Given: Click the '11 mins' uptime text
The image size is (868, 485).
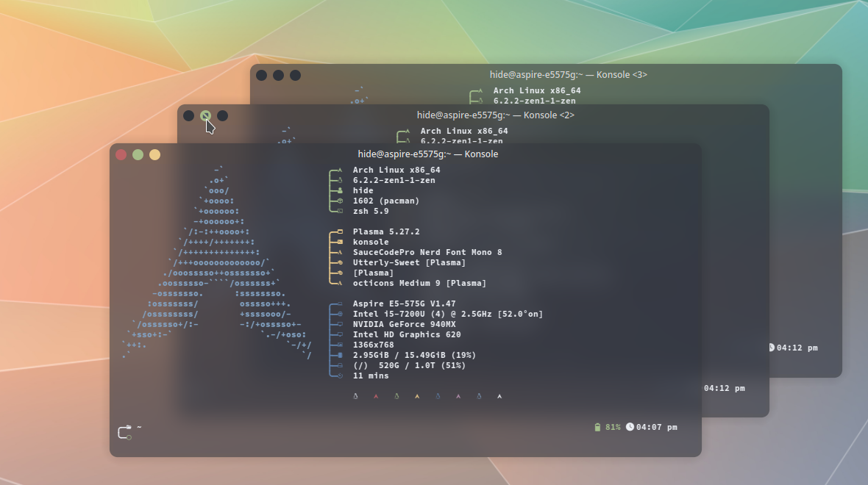Looking at the screenshot, I should click(x=371, y=376).
